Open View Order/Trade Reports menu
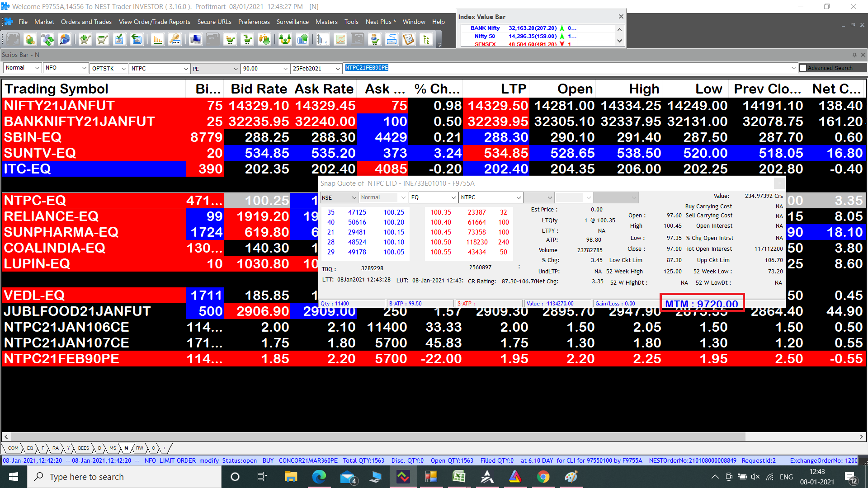This screenshot has width=868, height=488. click(x=155, y=22)
